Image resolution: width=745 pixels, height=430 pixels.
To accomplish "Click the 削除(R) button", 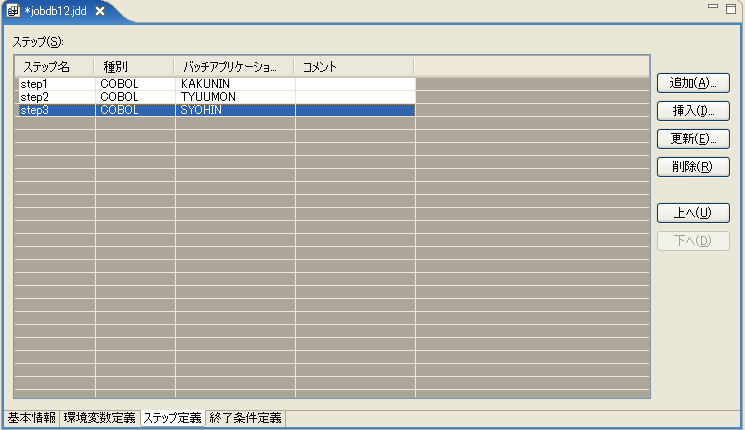I will tap(693, 167).
